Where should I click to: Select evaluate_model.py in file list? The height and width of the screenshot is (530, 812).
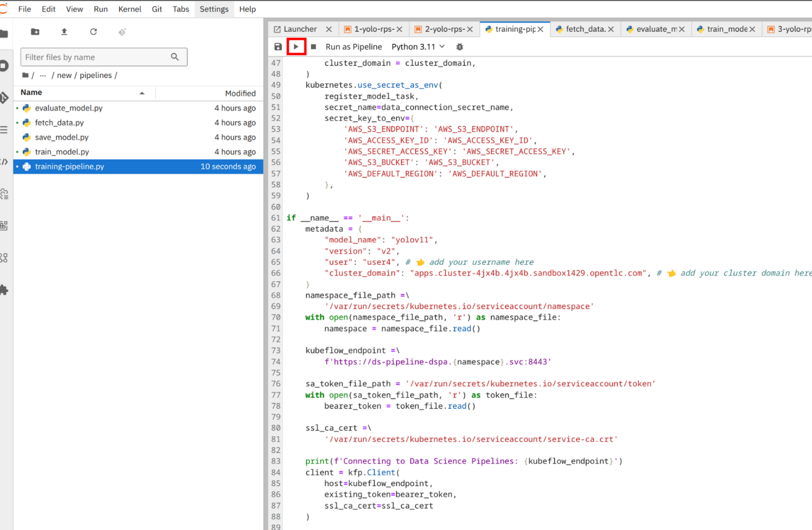click(138, 108)
